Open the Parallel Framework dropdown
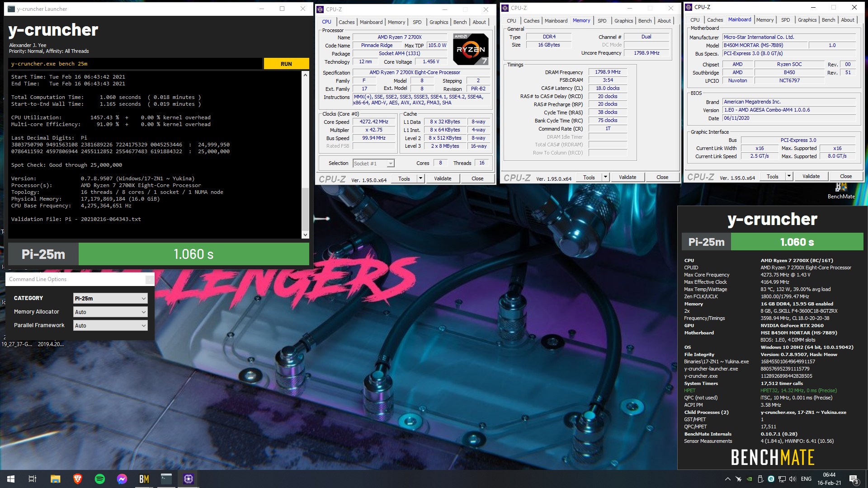Viewport: 868px width, 488px height. coord(110,325)
